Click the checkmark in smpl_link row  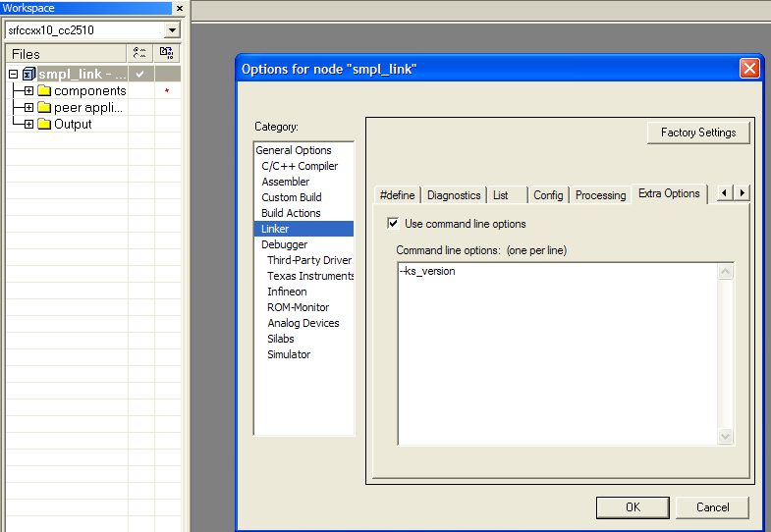[x=140, y=75]
